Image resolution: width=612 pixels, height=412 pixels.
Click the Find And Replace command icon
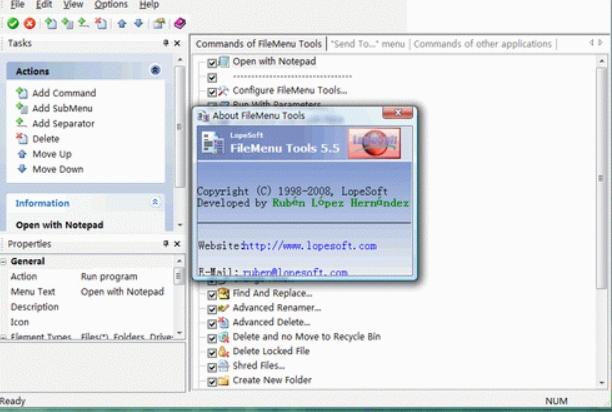tap(223, 293)
